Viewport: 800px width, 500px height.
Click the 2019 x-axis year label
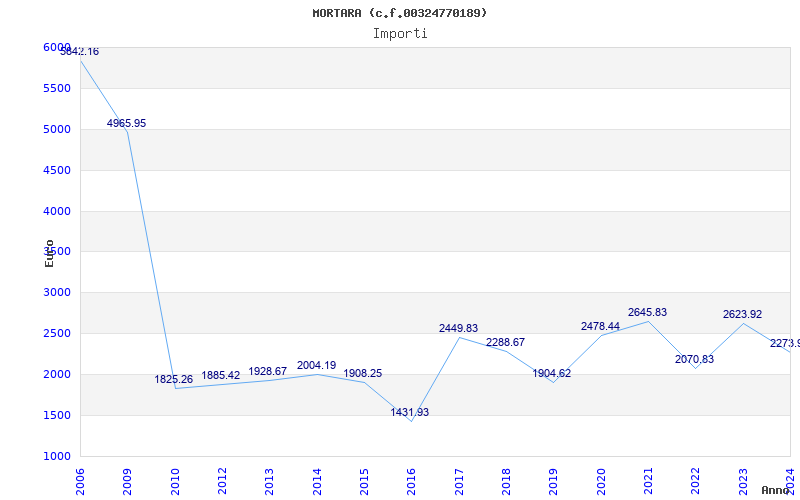(554, 481)
